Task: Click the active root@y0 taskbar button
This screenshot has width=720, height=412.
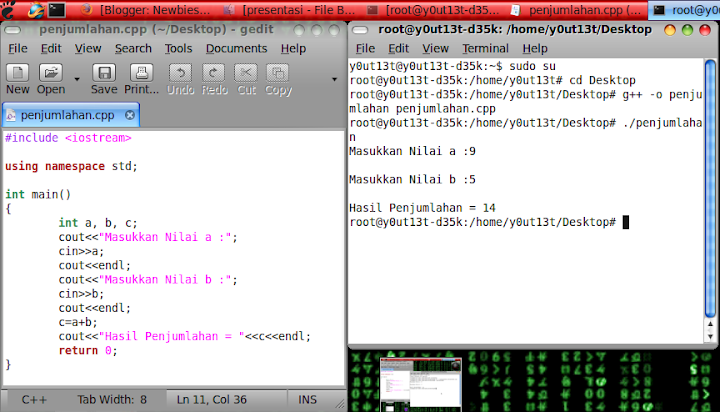Action: (685, 10)
